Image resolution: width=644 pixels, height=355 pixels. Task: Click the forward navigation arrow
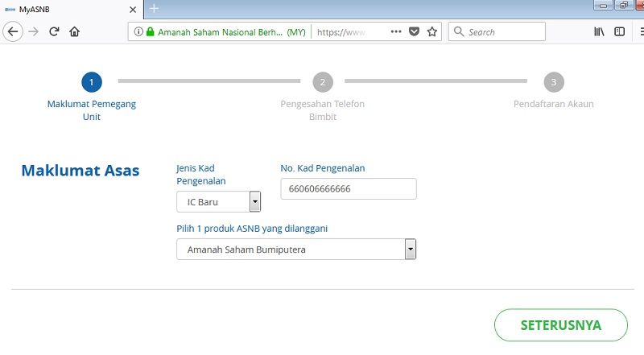33,31
